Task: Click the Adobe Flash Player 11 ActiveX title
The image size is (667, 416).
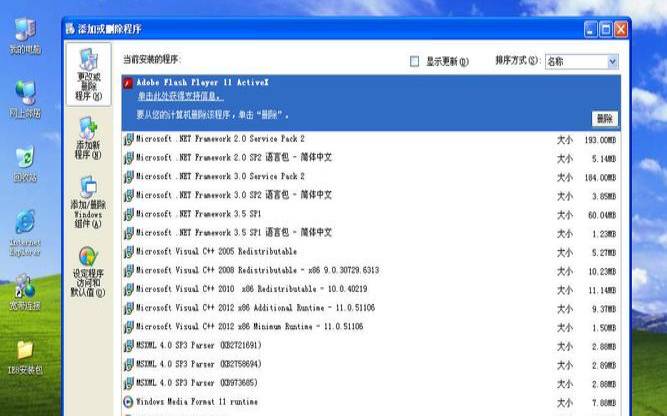Action: [202, 83]
